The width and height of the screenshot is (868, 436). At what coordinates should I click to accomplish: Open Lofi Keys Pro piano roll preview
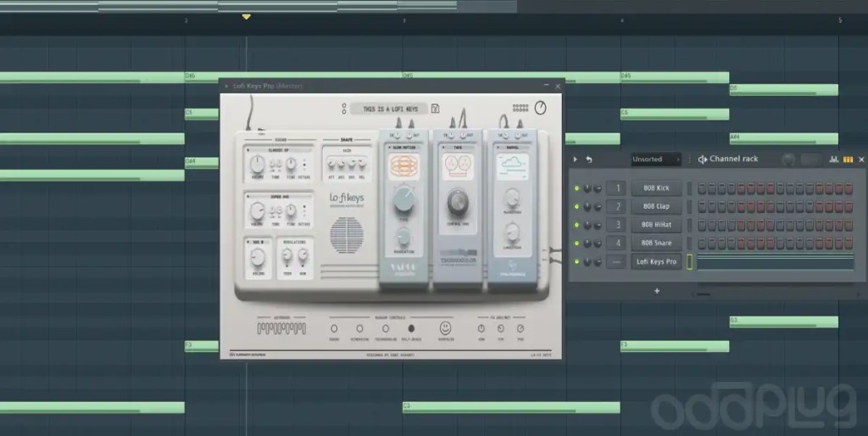pyautogui.click(x=775, y=262)
